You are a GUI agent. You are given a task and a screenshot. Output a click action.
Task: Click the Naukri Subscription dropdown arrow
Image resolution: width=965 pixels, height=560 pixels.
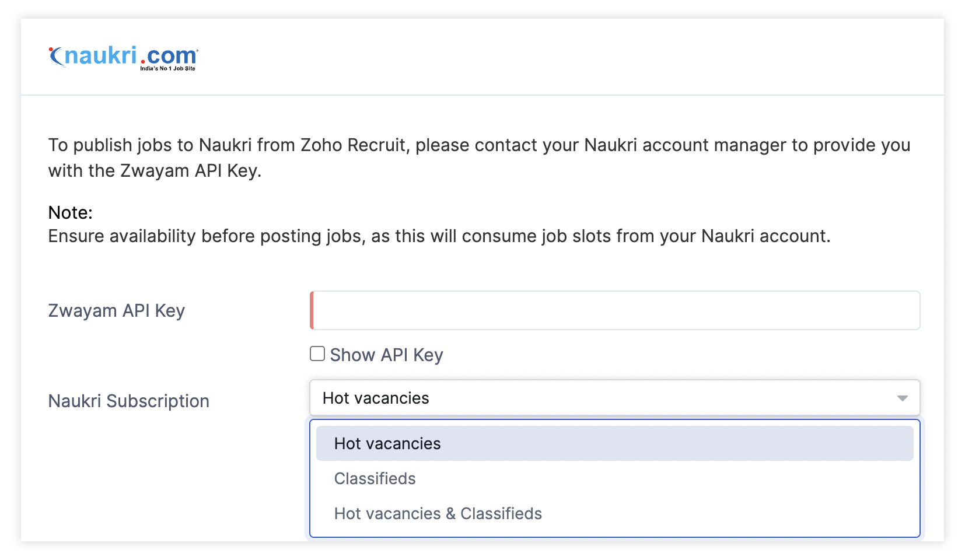click(902, 398)
